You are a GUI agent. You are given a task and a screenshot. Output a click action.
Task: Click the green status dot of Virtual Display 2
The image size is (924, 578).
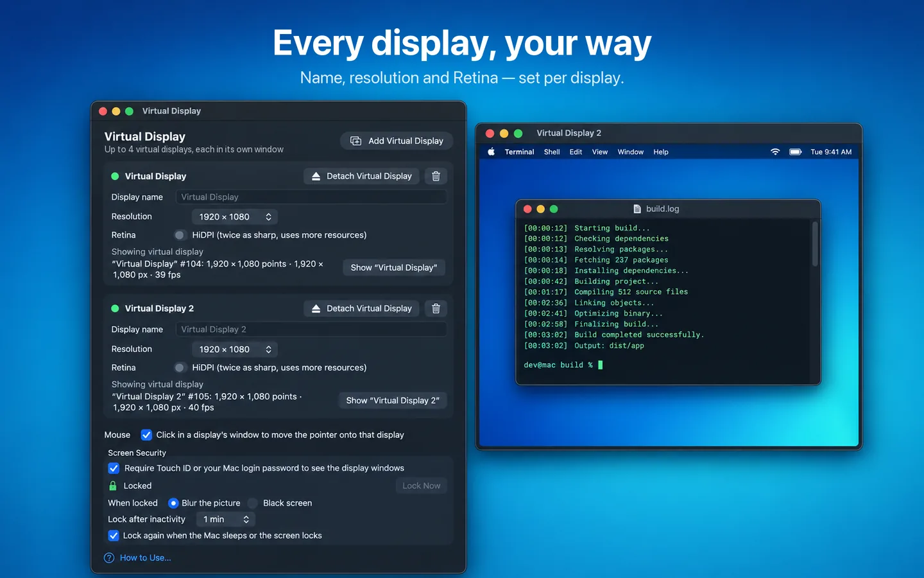click(115, 308)
